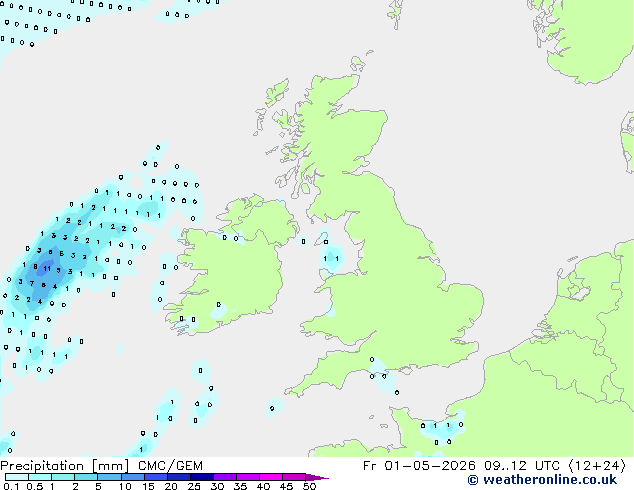The height and width of the screenshot is (490, 634).
Task: Click the '11' mm peak value on map
Action: (47, 268)
